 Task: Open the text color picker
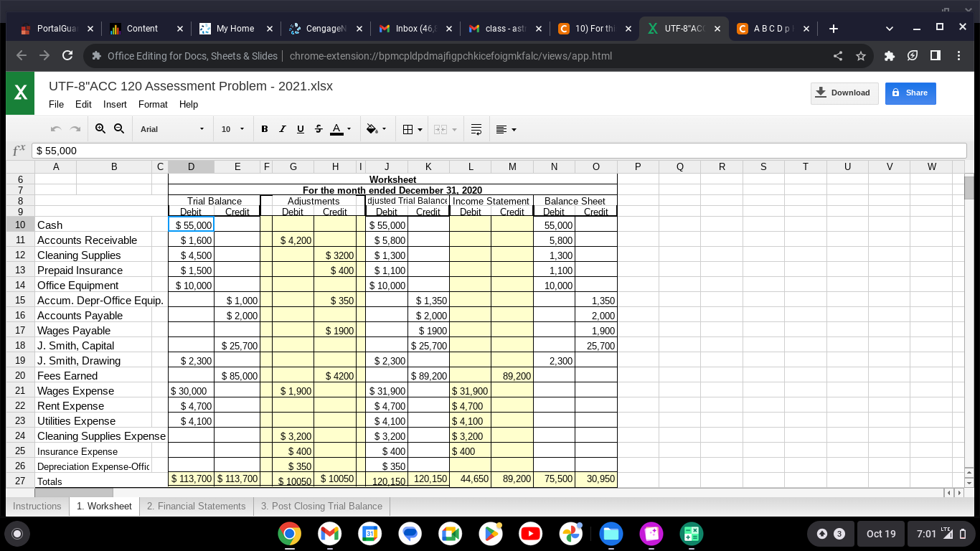tap(337, 129)
